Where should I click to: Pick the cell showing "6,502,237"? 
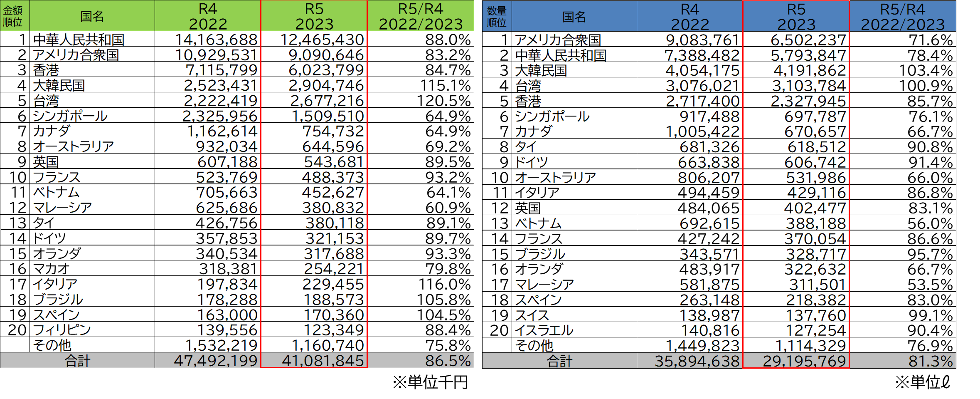pyautogui.click(x=796, y=40)
